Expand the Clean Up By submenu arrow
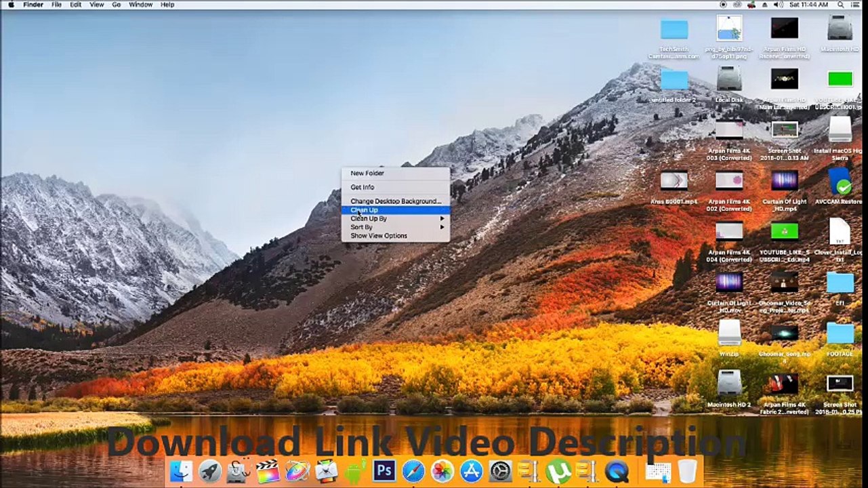Viewport: 868px width, 488px height. 442,219
